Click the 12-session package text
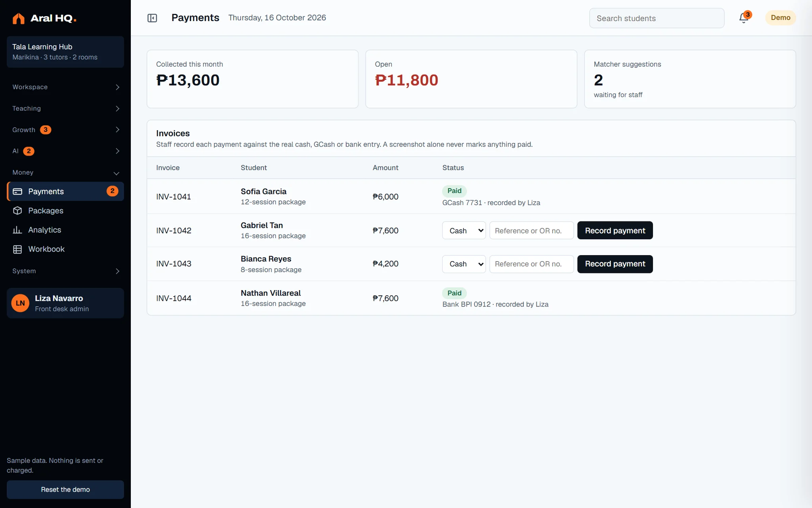 pyautogui.click(x=273, y=202)
